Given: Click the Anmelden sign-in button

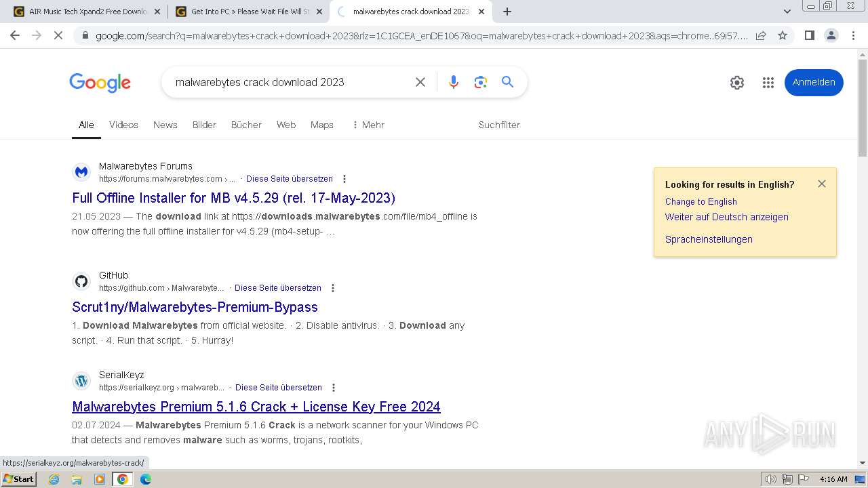Looking at the screenshot, I should tap(814, 83).
